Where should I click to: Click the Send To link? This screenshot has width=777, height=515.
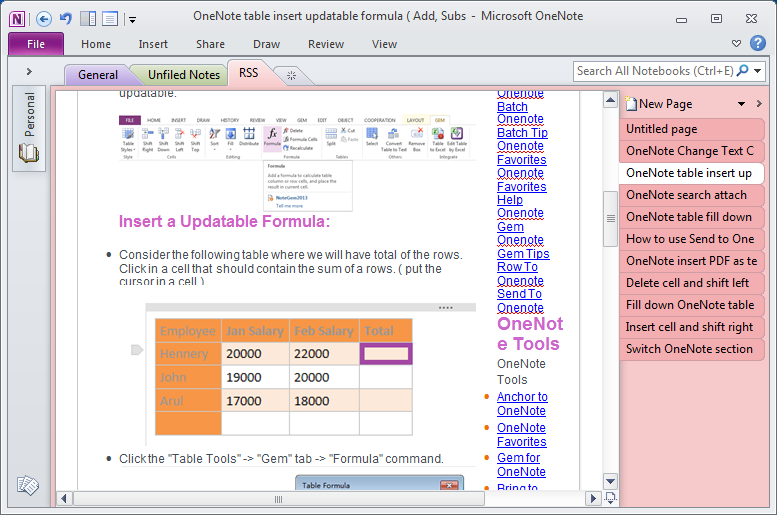click(x=519, y=294)
